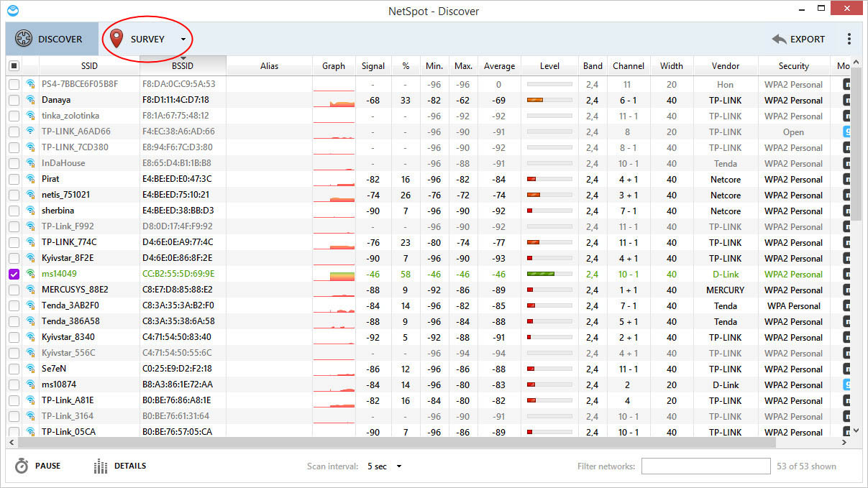This screenshot has width=868, height=488.
Task: Check the Se7eN network checkbox
Action: [x=14, y=369]
